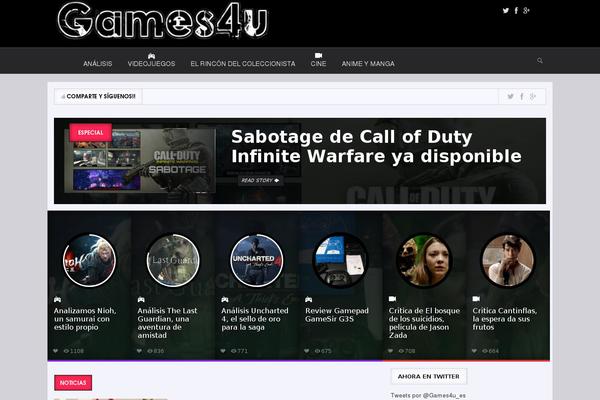This screenshot has height=400, width=600.
Task: Click GameSir gamepad circular thumbnail
Action: tap(341, 260)
